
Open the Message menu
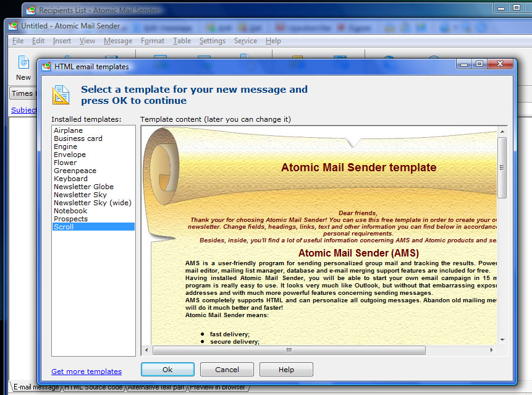click(118, 41)
